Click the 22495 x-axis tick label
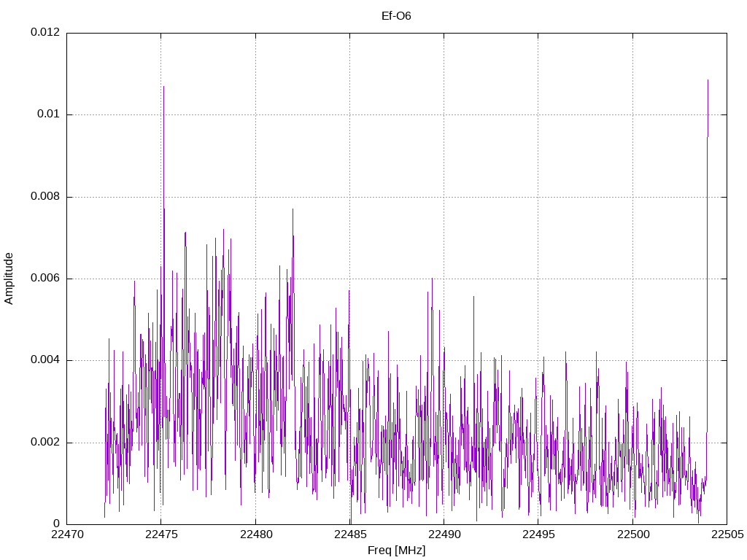This screenshot has height=560, width=747. tap(538, 534)
